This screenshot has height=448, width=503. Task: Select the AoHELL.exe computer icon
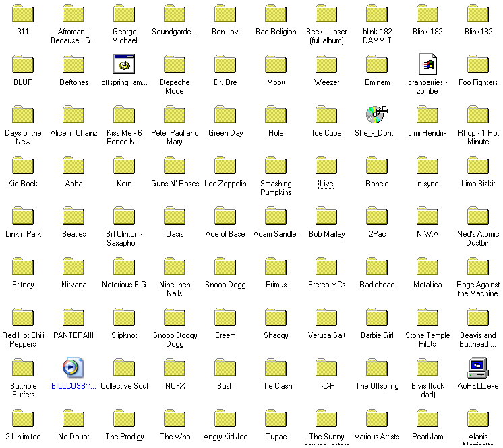click(x=478, y=368)
